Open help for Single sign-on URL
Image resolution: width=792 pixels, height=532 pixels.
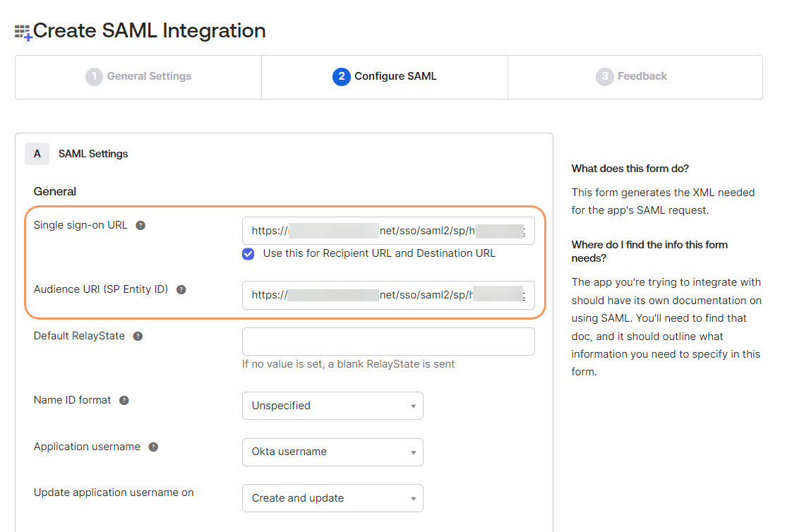[140, 226]
